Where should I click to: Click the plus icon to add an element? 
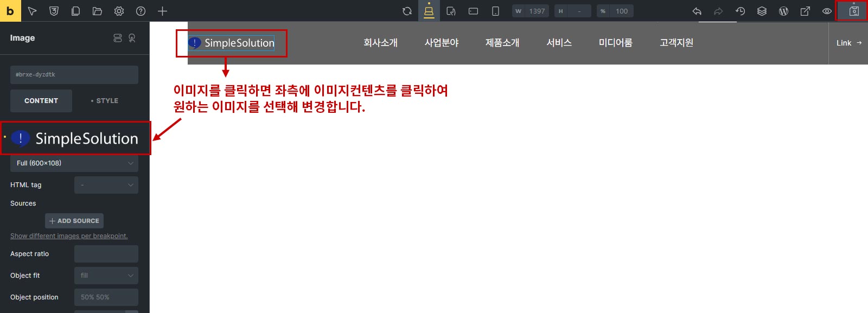tap(162, 11)
